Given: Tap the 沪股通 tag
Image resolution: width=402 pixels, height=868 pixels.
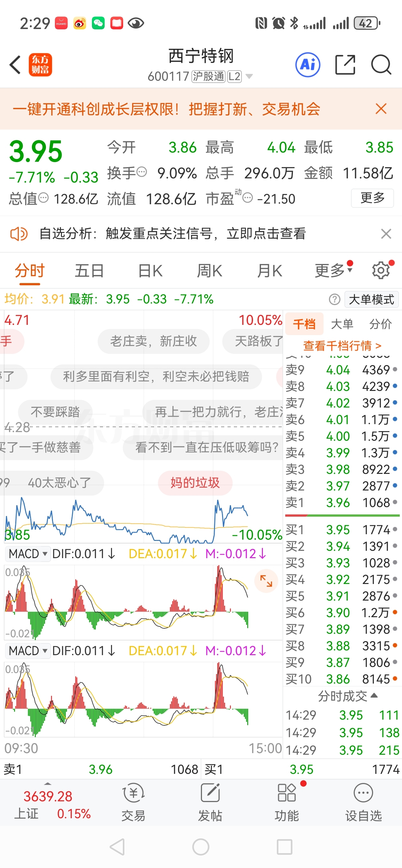Looking at the screenshot, I should pos(208,77).
